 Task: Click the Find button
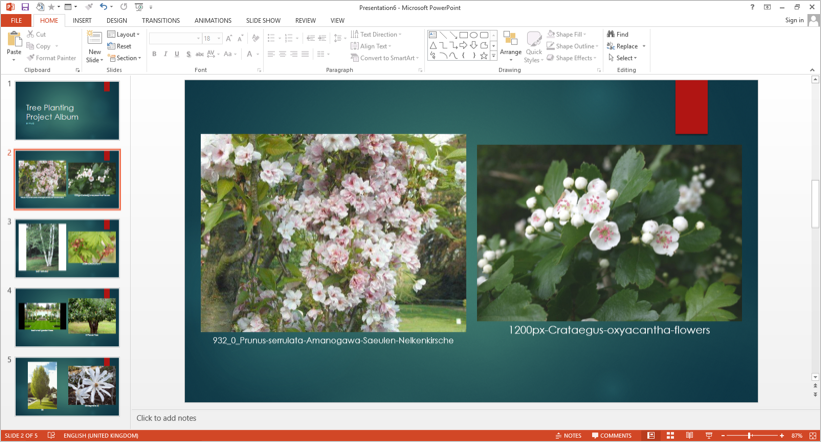(618, 34)
